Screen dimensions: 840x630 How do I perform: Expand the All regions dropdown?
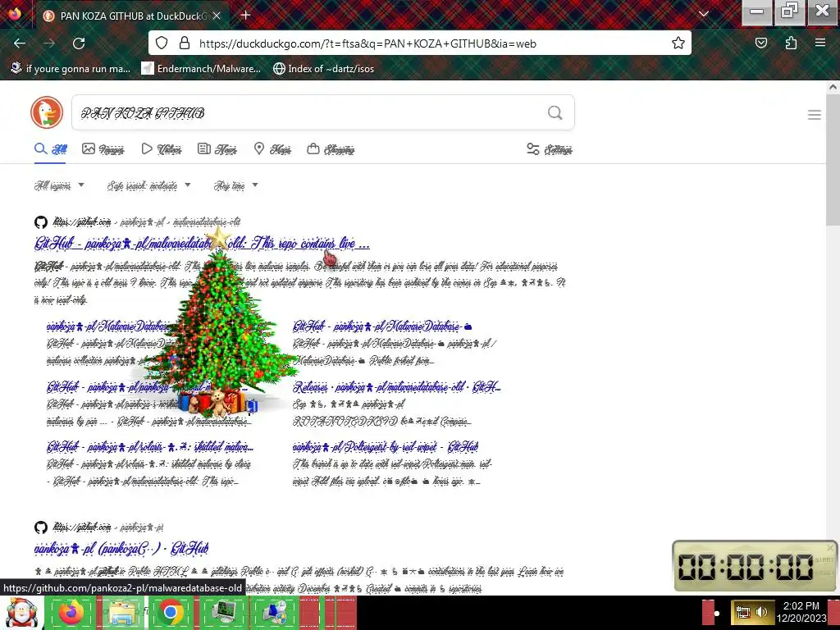click(x=59, y=185)
